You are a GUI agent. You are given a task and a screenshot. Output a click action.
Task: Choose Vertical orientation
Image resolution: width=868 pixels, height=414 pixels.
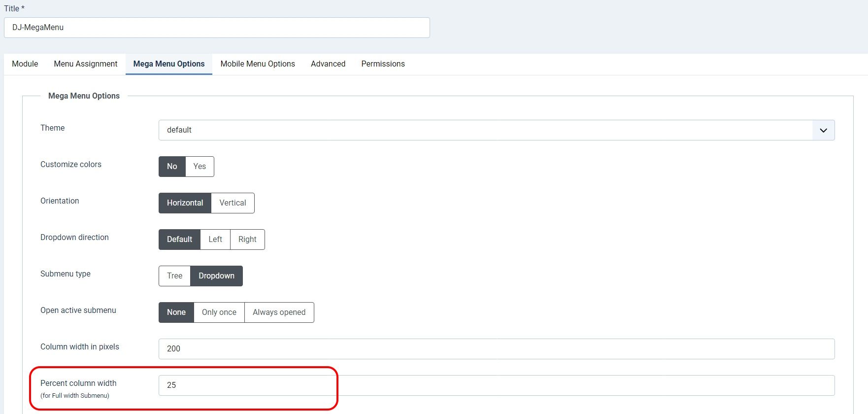pyautogui.click(x=233, y=203)
